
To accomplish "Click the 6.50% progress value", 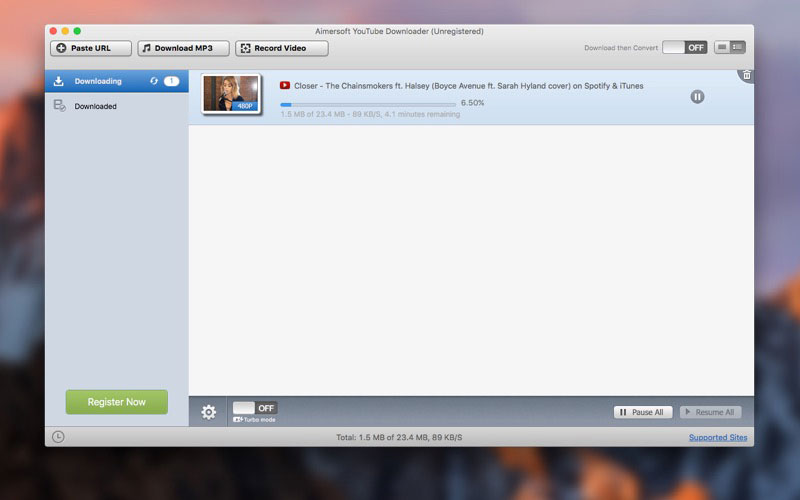I will click(x=472, y=103).
